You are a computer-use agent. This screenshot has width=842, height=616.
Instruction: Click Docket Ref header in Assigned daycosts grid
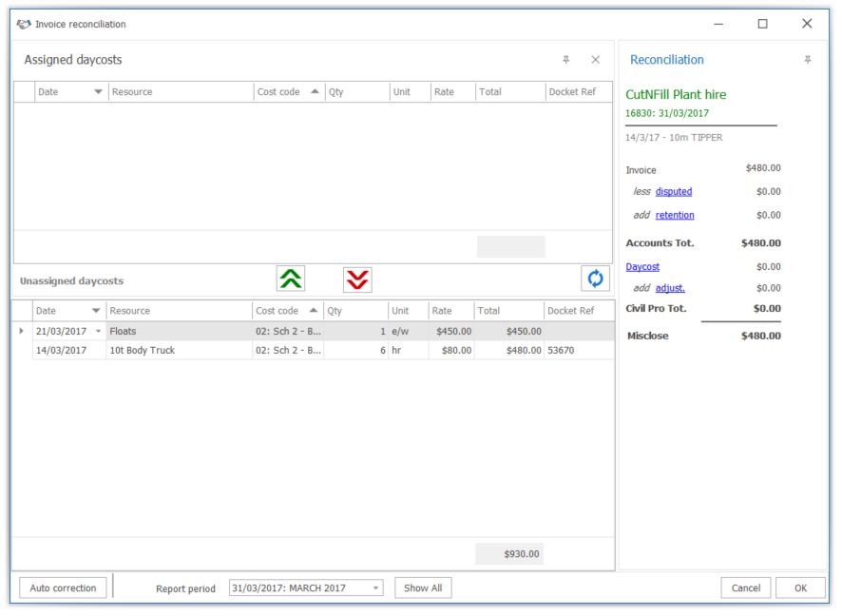coord(579,92)
